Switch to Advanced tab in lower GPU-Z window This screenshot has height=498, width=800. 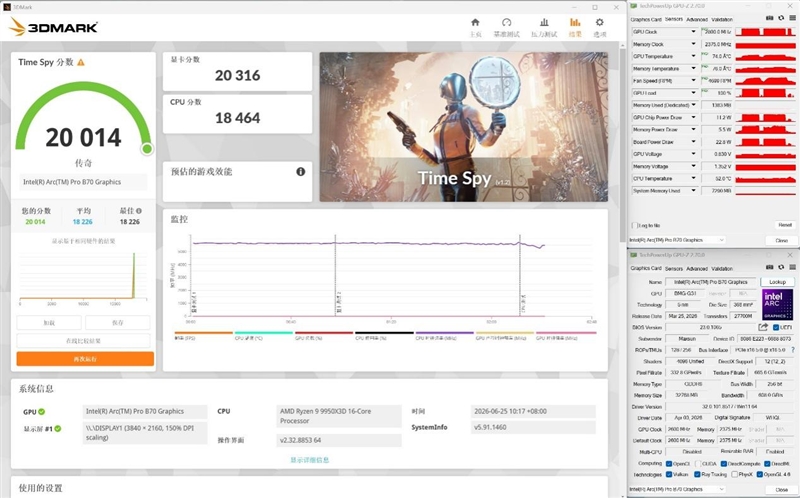(696, 268)
